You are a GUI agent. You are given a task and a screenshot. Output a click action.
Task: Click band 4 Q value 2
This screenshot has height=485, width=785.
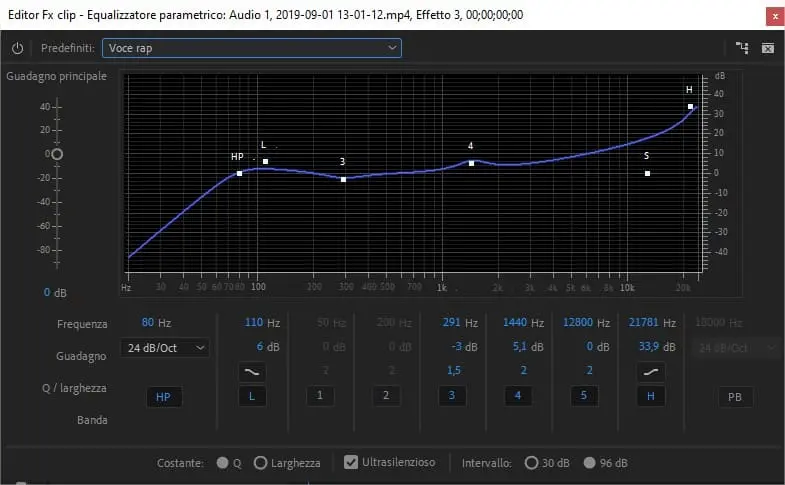(x=524, y=370)
